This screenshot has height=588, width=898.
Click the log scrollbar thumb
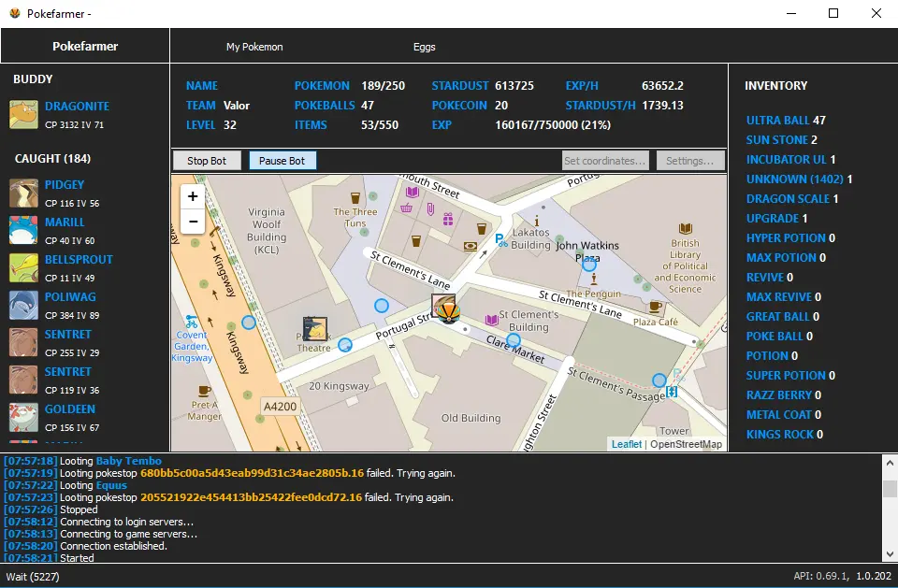(x=890, y=489)
